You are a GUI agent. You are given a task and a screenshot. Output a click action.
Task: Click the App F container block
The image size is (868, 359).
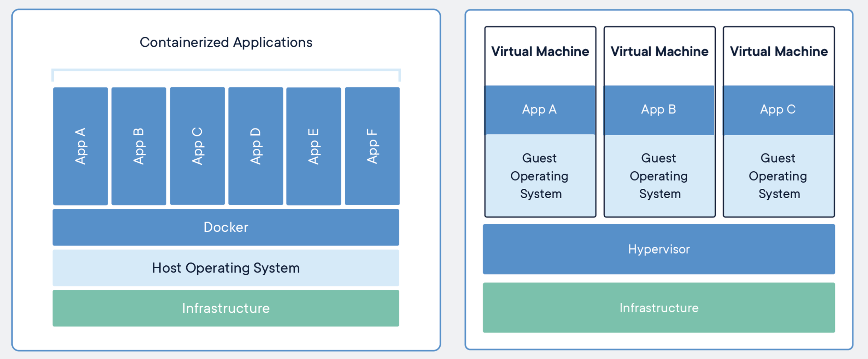coord(373,146)
